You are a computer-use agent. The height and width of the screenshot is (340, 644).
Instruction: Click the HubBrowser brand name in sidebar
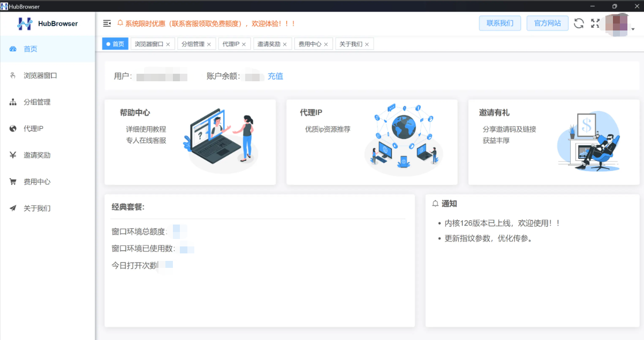[x=58, y=24]
